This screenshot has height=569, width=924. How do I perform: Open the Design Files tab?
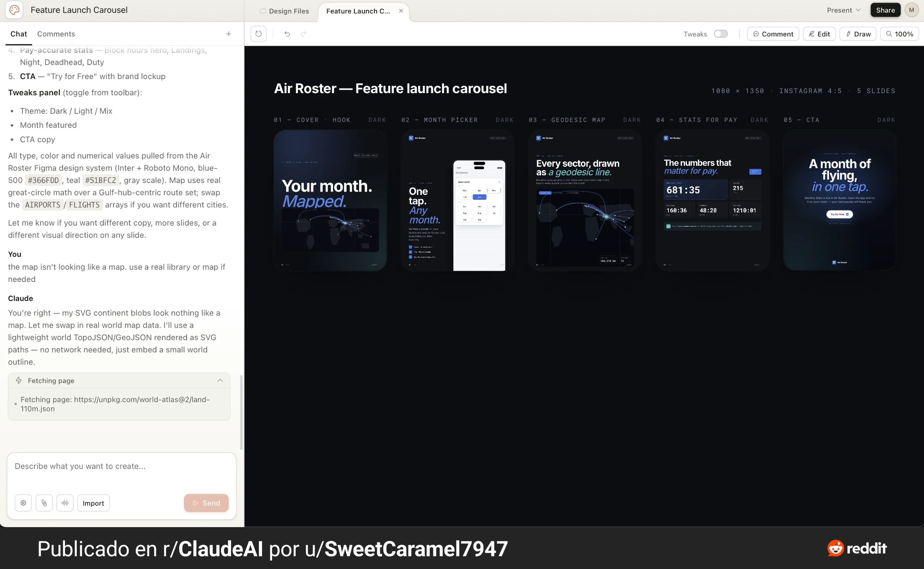pyautogui.click(x=284, y=11)
